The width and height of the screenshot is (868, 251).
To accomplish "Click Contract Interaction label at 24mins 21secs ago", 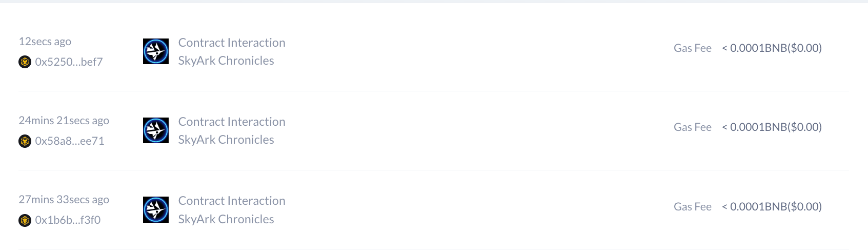I will pyautogui.click(x=232, y=122).
